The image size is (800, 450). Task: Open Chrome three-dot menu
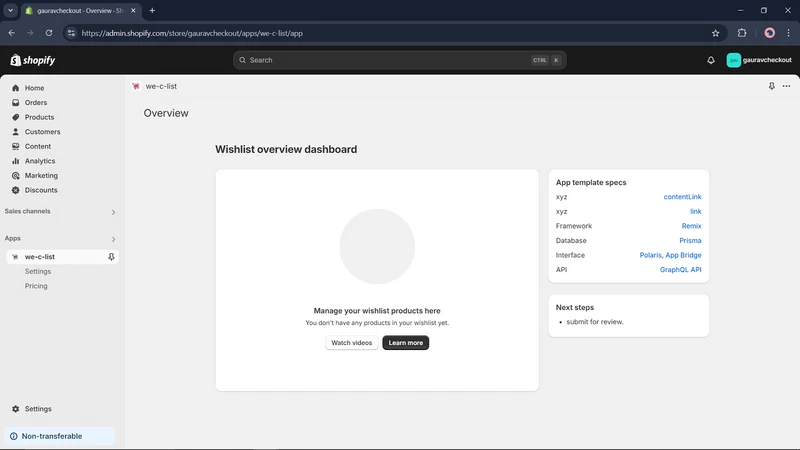tap(788, 33)
